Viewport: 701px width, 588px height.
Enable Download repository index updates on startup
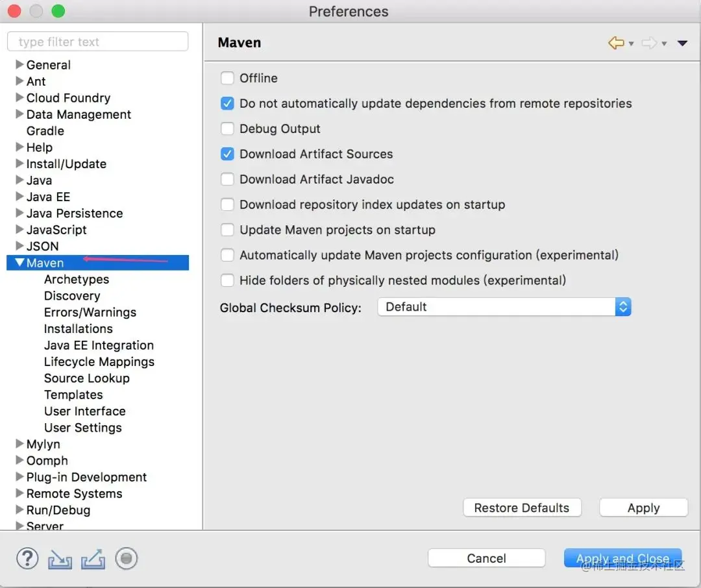(x=227, y=204)
